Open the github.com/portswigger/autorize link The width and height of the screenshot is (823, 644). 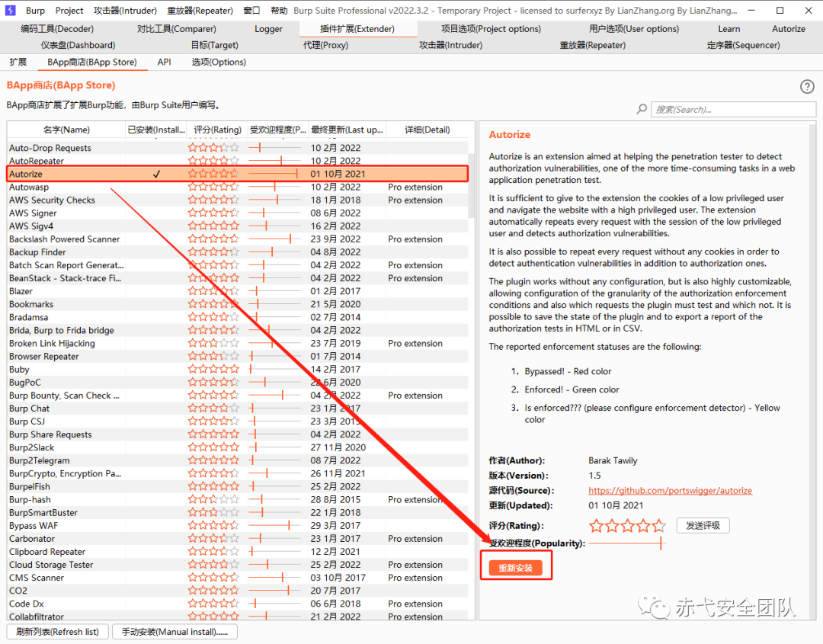[x=671, y=490]
